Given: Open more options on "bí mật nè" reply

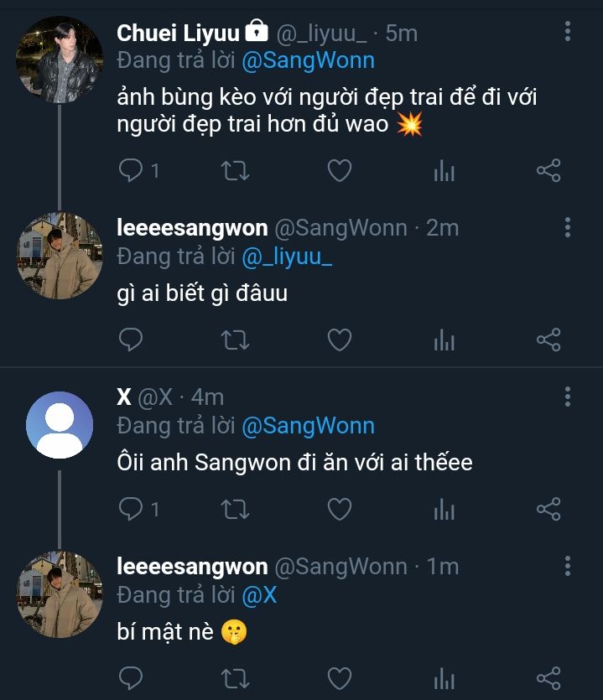Looking at the screenshot, I should click(568, 566).
